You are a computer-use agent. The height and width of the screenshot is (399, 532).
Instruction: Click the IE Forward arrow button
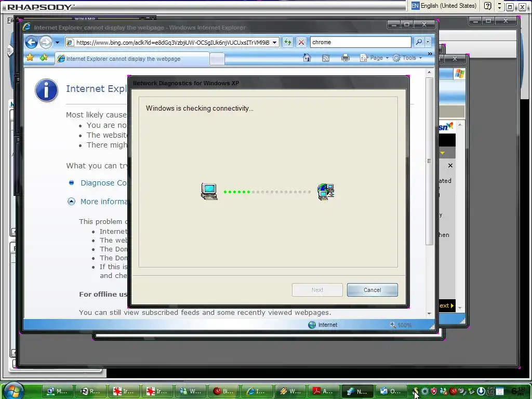tap(46, 43)
